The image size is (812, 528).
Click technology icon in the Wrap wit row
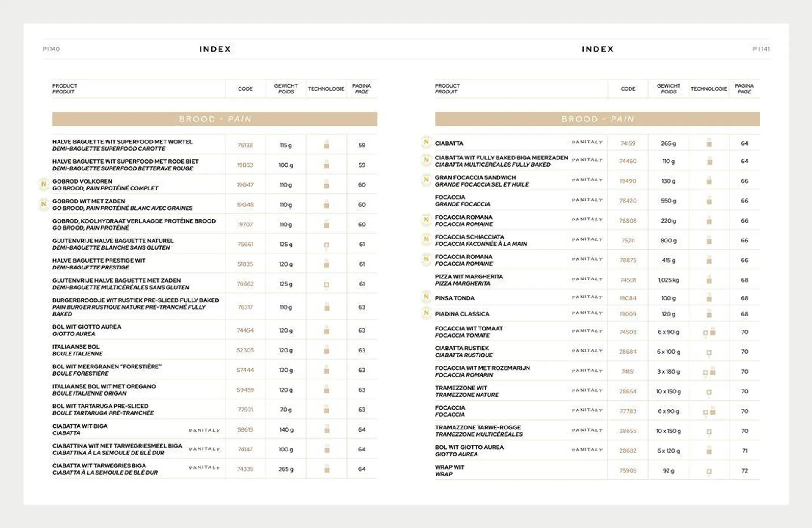709,472
